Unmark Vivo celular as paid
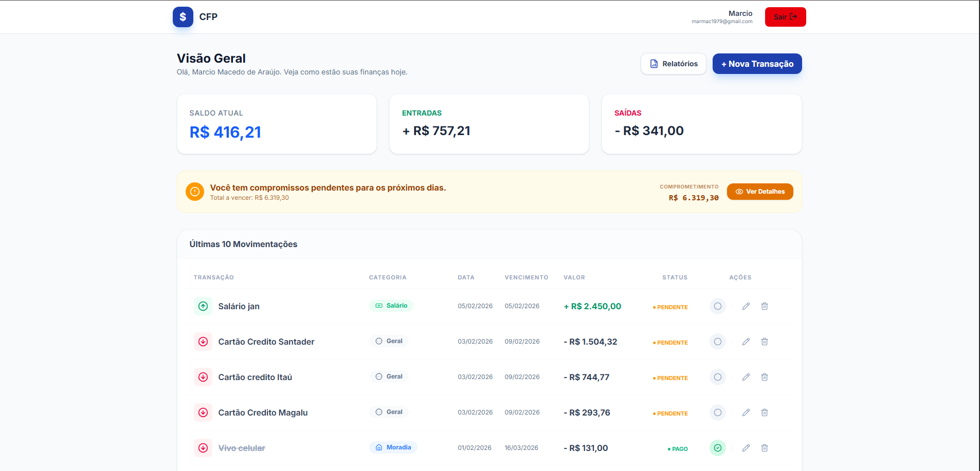The width and height of the screenshot is (980, 471). (717, 448)
